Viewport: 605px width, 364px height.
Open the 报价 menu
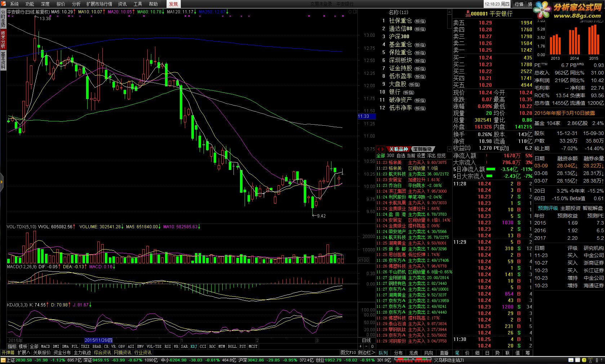click(61, 4)
